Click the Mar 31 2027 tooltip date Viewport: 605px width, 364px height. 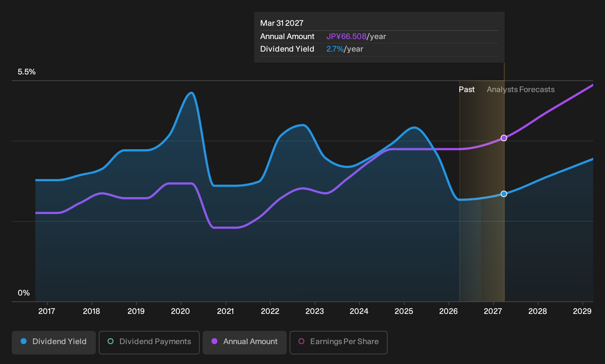tap(282, 23)
